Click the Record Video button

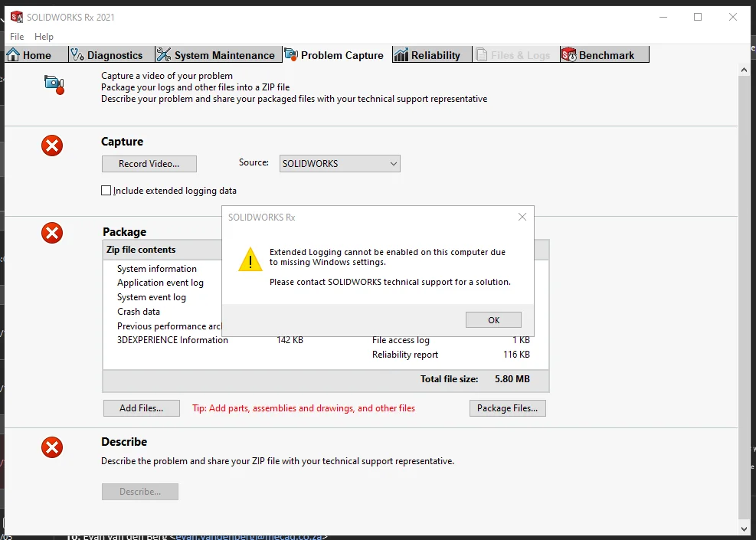pos(149,163)
